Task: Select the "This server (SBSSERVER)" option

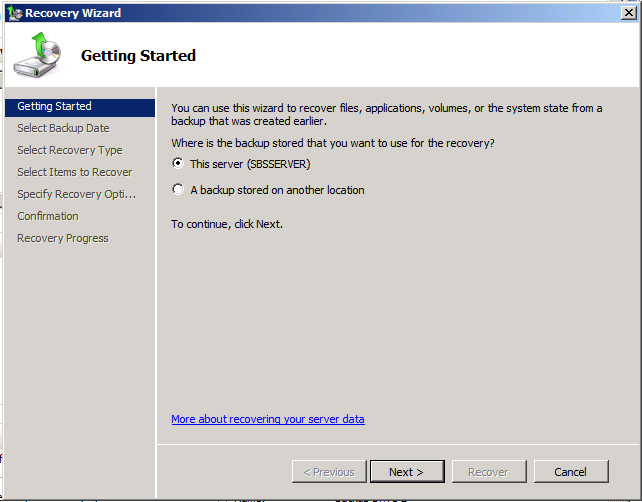Action: click(178, 164)
